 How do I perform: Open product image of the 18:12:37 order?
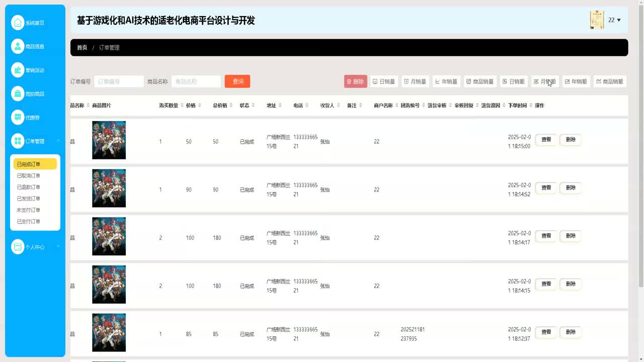tap(109, 333)
